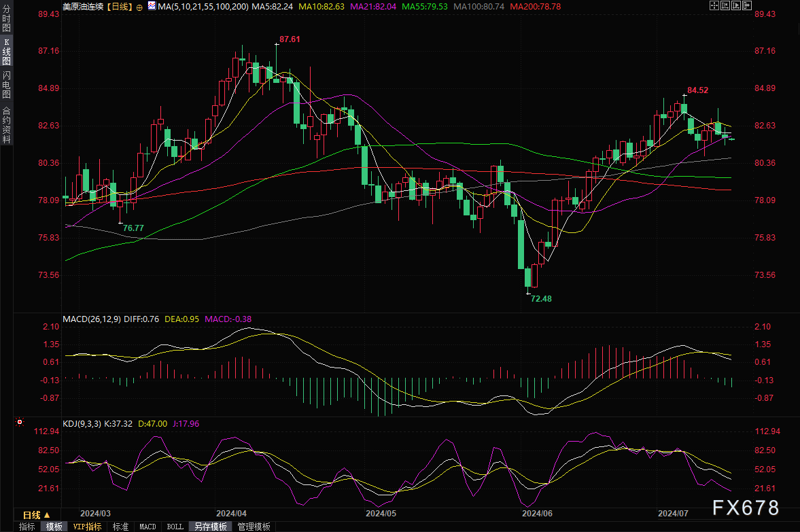
Task: Click the MA10:82.63 value
Action: pyautogui.click(x=321, y=7)
